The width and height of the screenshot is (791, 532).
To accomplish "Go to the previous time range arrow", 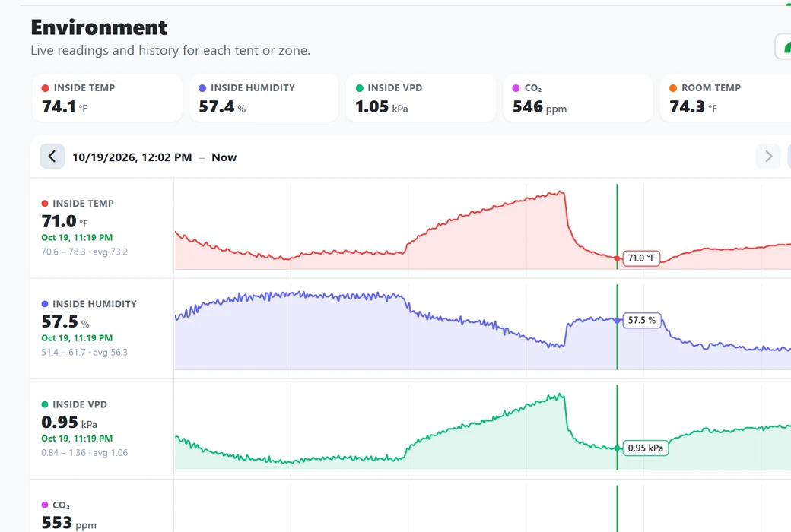I will click(x=52, y=157).
